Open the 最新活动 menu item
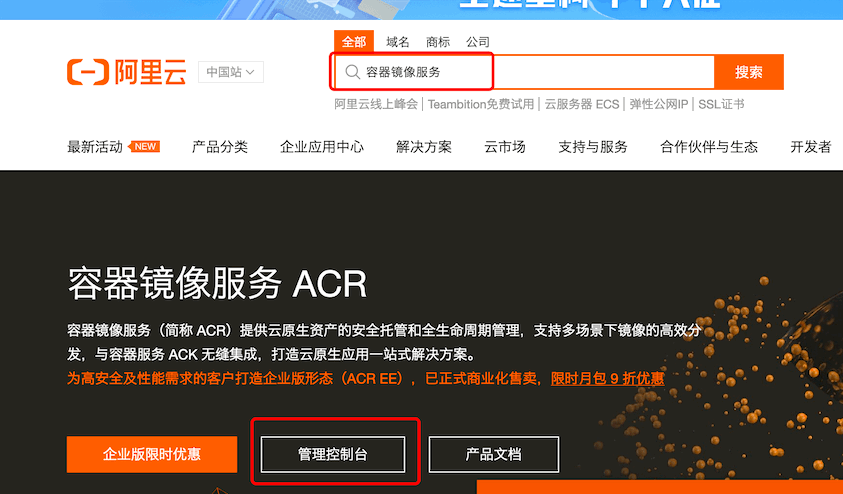The width and height of the screenshot is (843, 494). click(x=95, y=147)
